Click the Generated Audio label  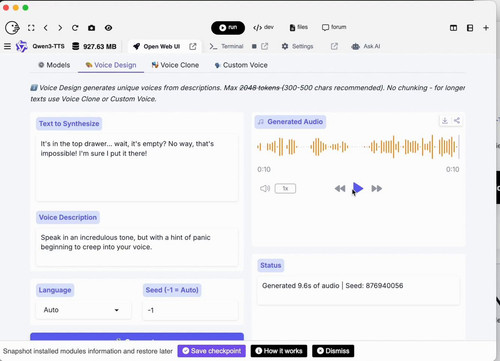point(290,122)
